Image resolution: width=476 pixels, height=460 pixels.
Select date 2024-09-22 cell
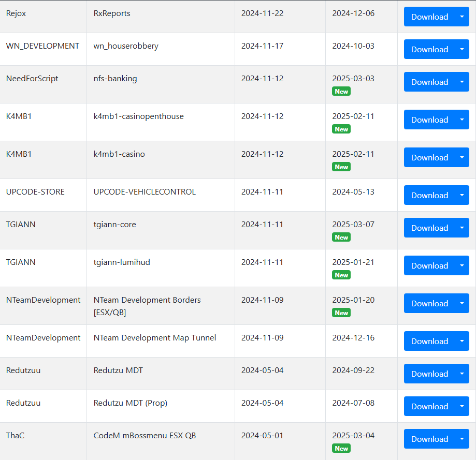(x=361, y=374)
